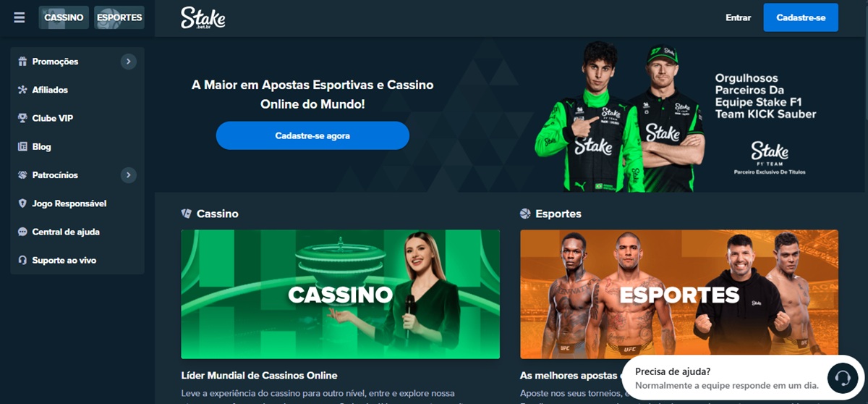Click the Suporte ao vivo headset icon
Viewport: 868px width, 404px height.
tap(22, 260)
